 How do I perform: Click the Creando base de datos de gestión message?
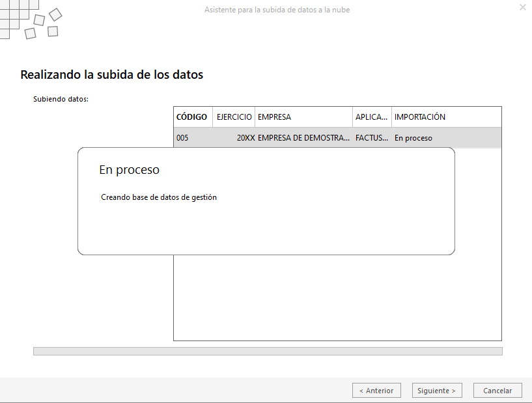pyautogui.click(x=159, y=197)
